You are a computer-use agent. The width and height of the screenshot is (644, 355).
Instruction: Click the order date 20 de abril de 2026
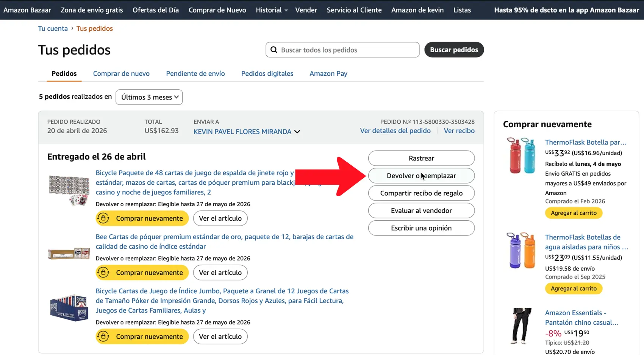[x=77, y=131]
